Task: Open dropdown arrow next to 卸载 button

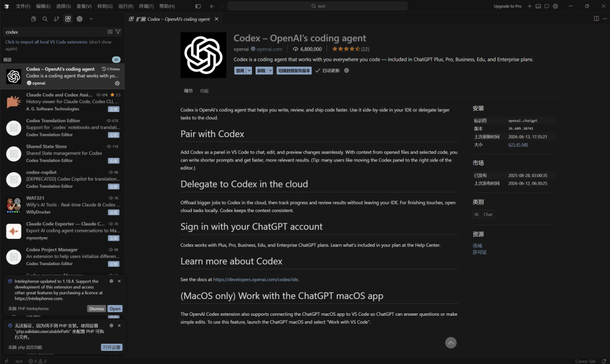Action: click(x=270, y=70)
